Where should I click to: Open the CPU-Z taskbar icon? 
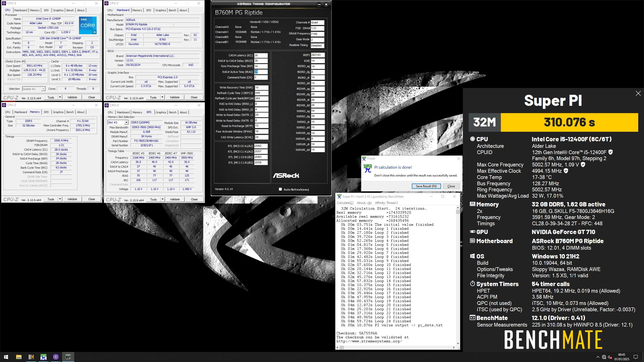click(x=56, y=357)
